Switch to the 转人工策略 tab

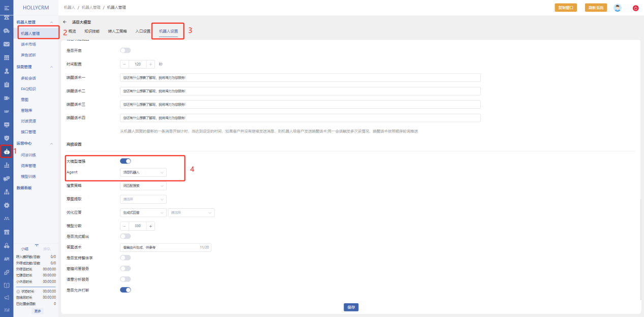[117, 31]
